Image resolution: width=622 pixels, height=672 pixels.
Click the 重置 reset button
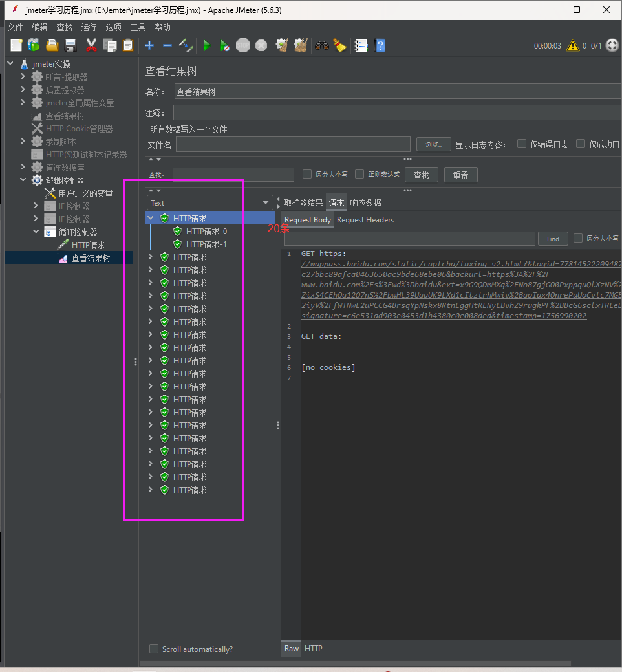tap(460, 175)
